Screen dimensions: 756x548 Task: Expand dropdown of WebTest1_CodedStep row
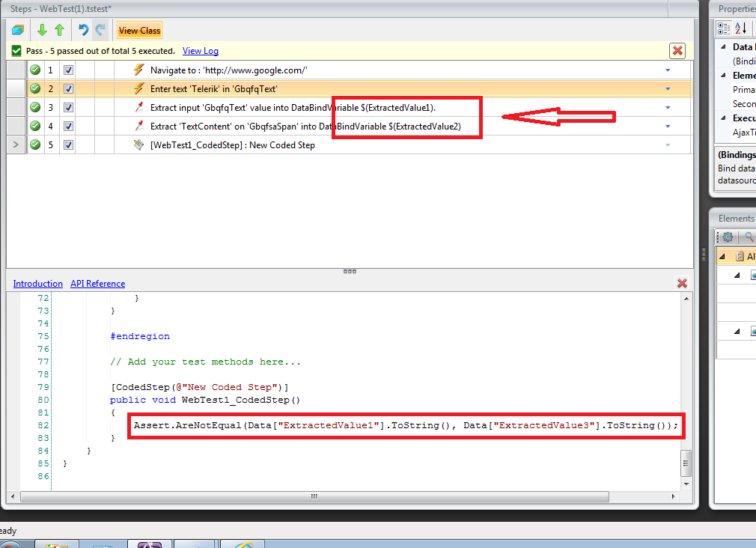tap(668, 144)
